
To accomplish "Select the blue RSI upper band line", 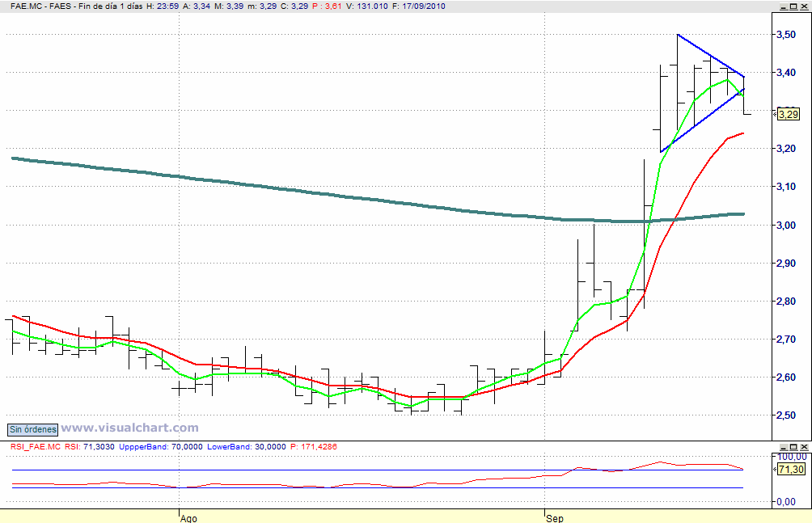I will click(x=377, y=470).
